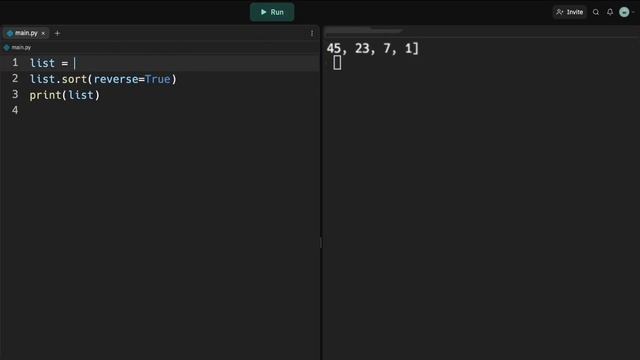
Task: Close the main.py tab
Action: tap(43, 33)
